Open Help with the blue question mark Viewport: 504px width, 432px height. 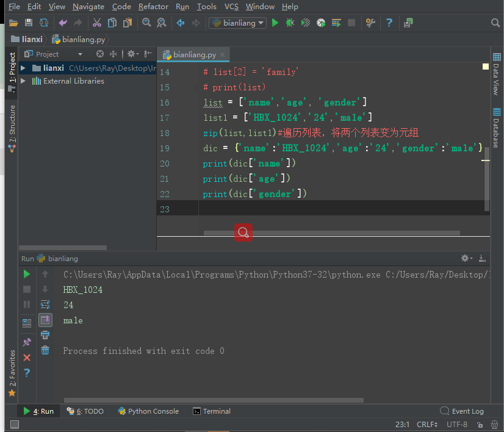coord(389,23)
